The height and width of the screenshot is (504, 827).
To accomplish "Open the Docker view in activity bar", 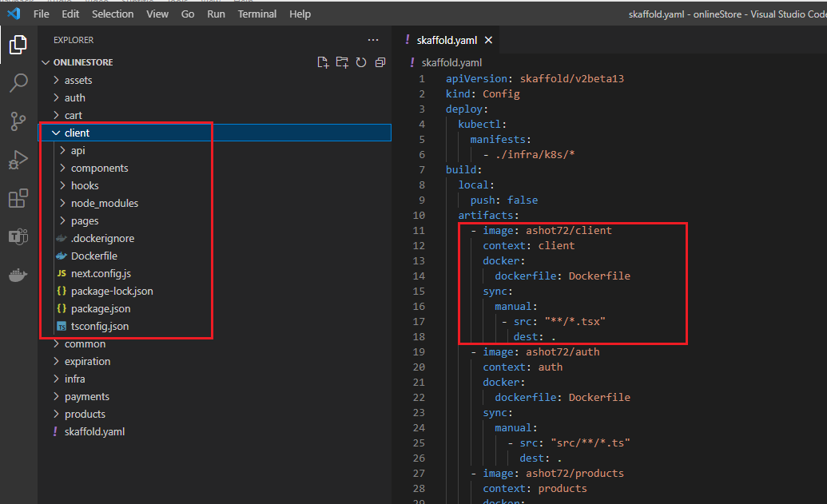I will pyautogui.click(x=18, y=276).
